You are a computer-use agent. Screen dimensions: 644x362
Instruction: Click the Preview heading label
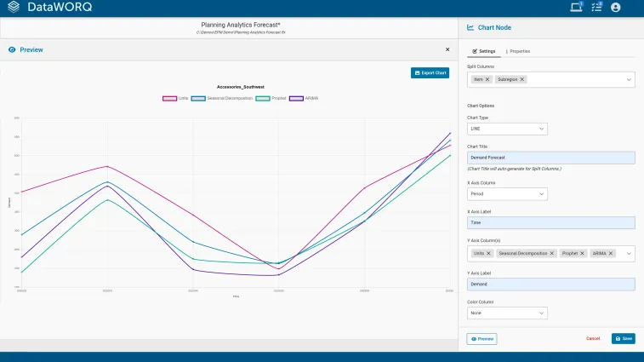pyautogui.click(x=31, y=49)
